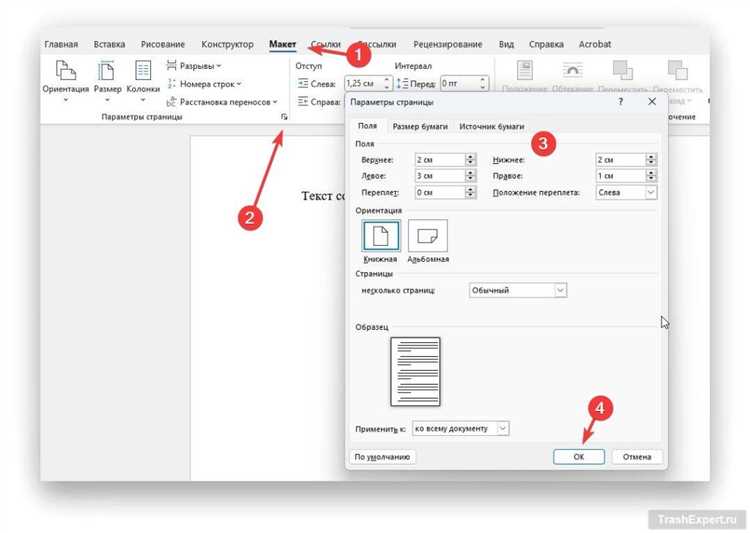The height and width of the screenshot is (533, 750).
Task: Open the Размер page size button
Action: [107, 80]
